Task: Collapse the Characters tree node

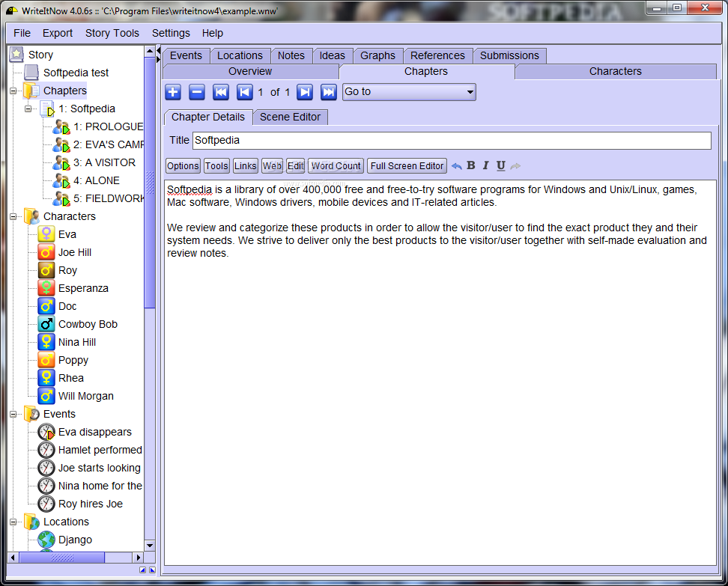Action: [13, 216]
